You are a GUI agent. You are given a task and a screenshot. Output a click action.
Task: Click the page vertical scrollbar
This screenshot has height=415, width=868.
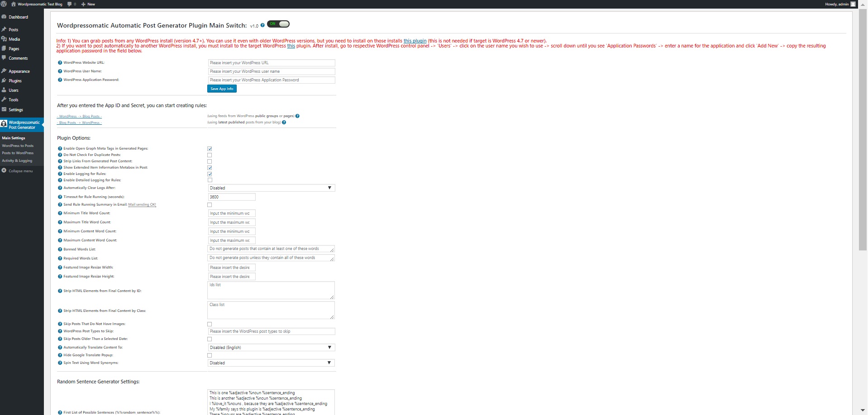pyautogui.click(x=863, y=129)
